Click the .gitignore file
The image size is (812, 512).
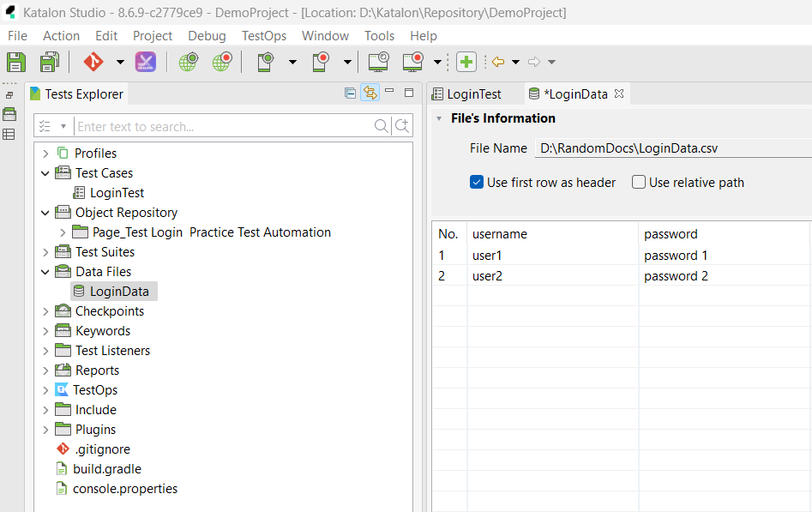(103, 449)
